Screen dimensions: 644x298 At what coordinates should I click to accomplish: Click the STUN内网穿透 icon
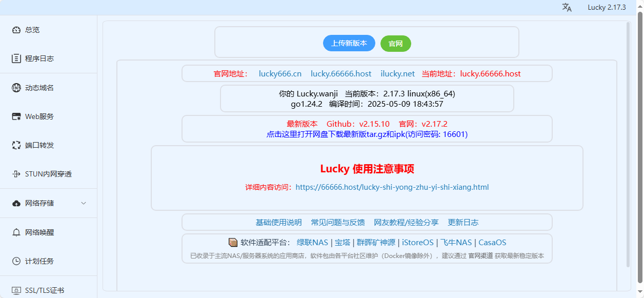tap(16, 174)
